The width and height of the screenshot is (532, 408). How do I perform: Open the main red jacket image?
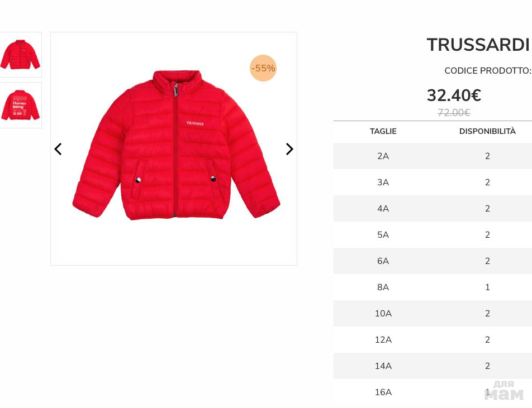(x=175, y=145)
